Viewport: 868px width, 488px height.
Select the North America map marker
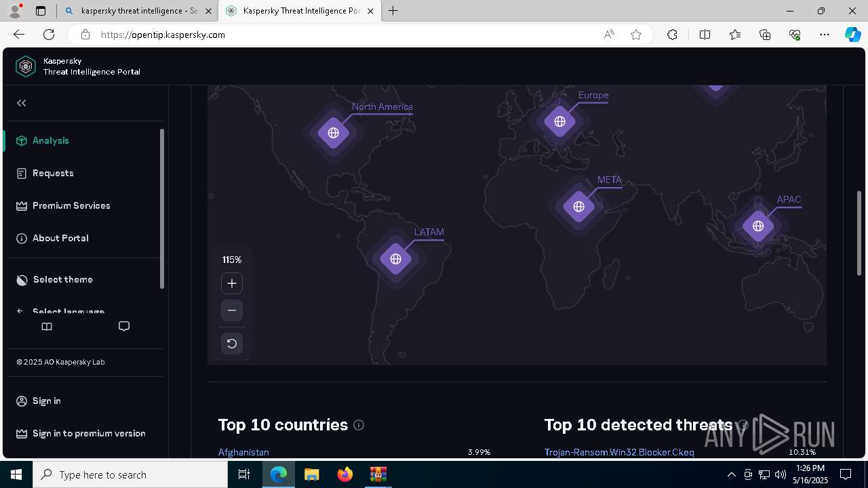coord(333,133)
